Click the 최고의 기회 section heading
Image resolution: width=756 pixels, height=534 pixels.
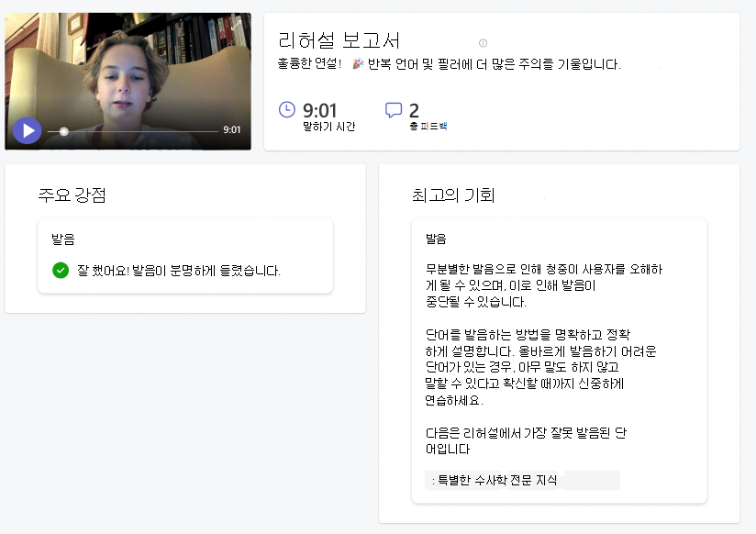tap(453, 195)
